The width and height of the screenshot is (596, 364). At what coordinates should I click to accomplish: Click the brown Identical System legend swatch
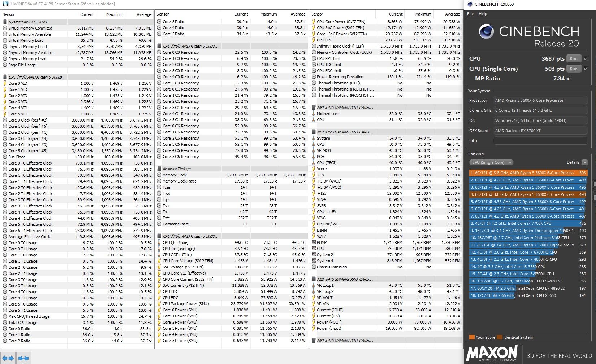pos(499,337)
